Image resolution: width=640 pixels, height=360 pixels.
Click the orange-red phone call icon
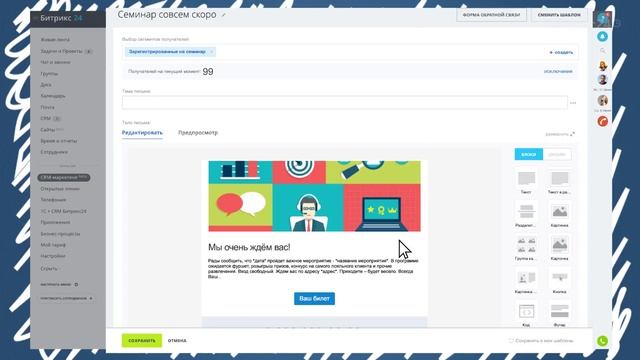pos(602,121)
